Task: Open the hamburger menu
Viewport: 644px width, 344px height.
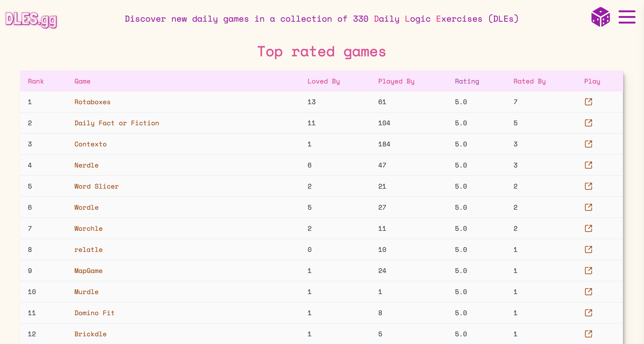Action: (x=627, y=17)
